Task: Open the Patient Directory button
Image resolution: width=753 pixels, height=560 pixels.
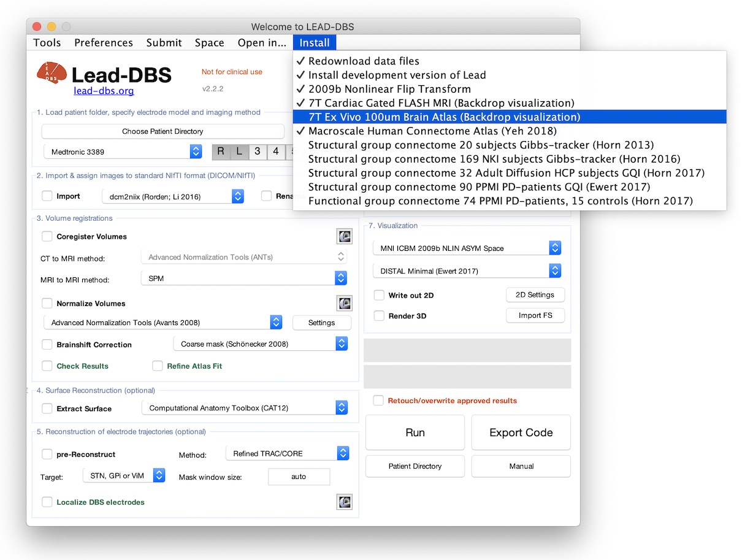Action: click(415, 466)
